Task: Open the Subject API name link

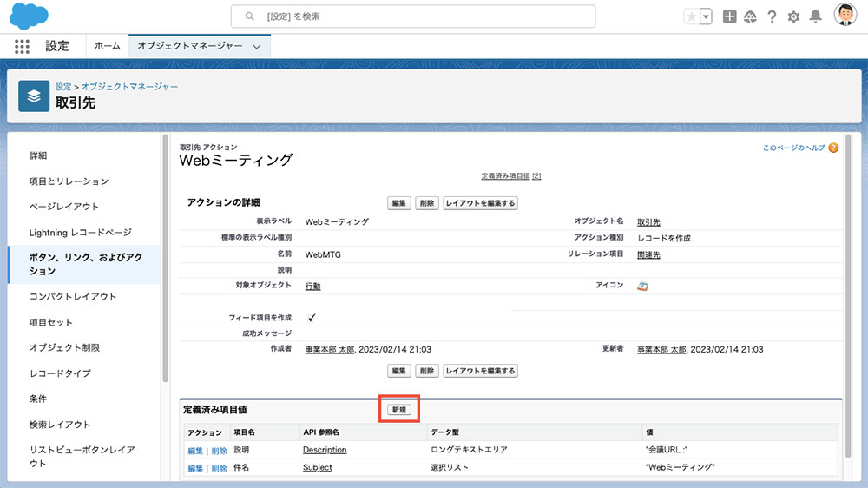Action: coord(317,467)
